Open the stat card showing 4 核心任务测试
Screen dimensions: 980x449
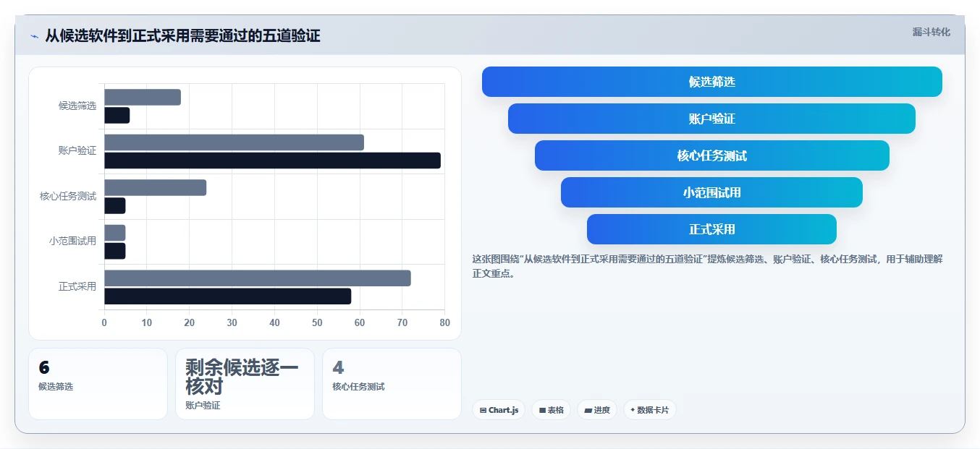392,384
